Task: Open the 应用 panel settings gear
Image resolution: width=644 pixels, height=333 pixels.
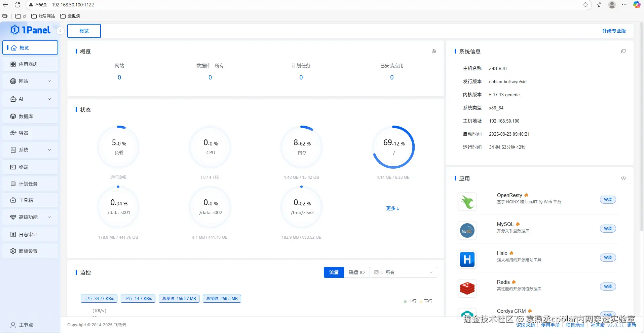Action: 623,178
